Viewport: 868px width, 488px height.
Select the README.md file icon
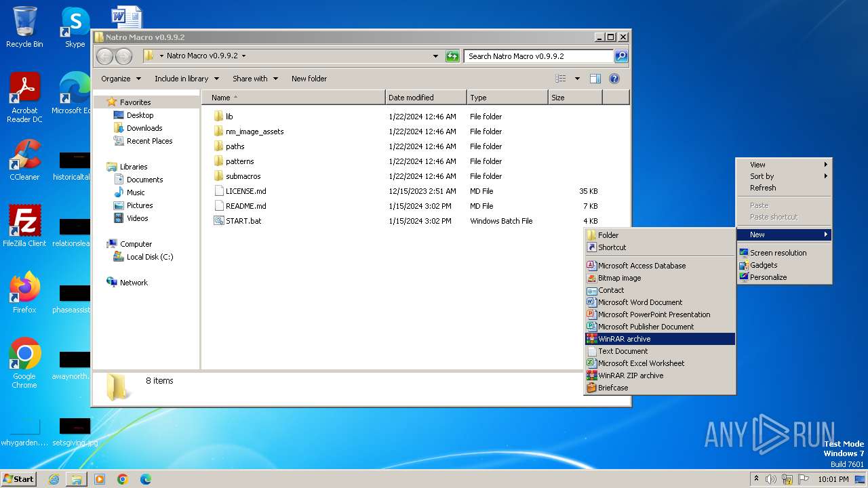pos(218,206)
